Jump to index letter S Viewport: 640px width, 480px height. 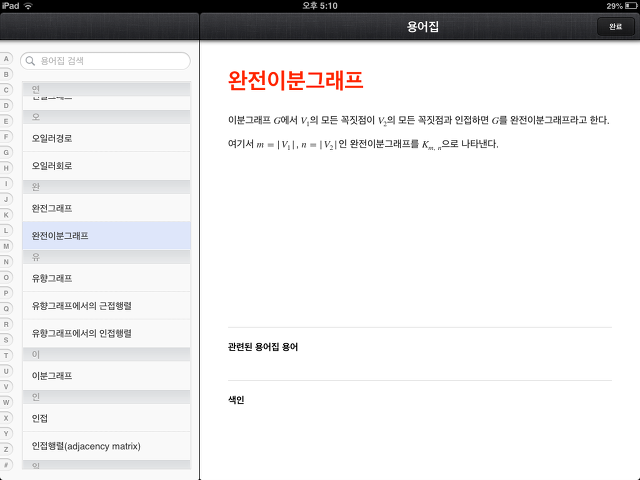click(6, 340)
